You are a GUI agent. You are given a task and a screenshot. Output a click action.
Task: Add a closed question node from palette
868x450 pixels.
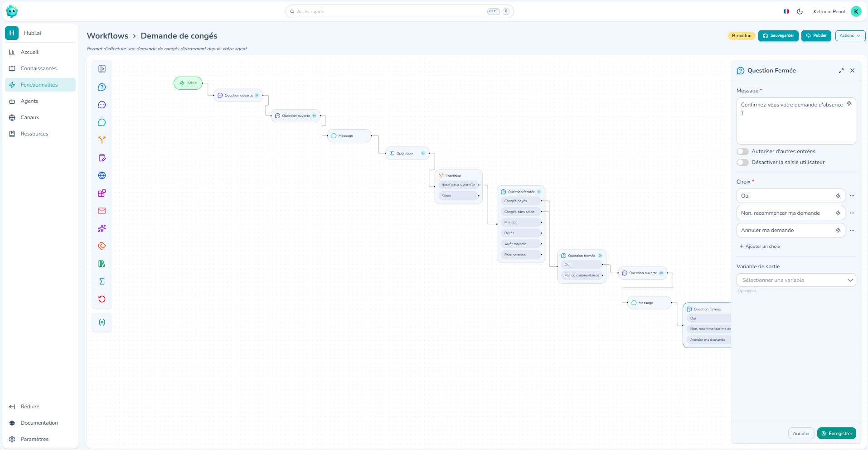click(102, 87)
